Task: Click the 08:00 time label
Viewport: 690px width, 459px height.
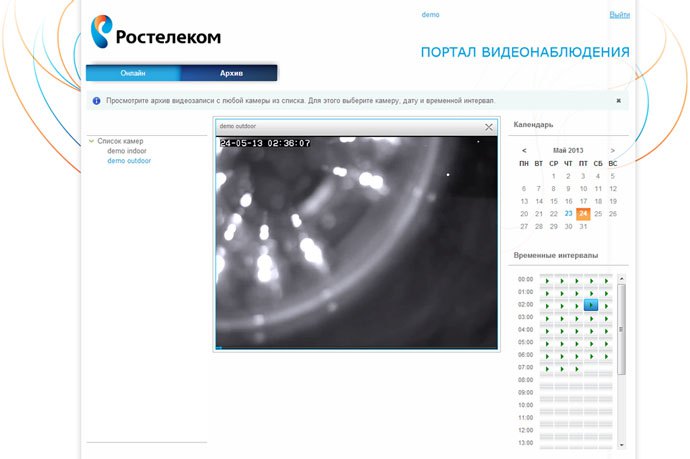Action: (x=525, y=380)
